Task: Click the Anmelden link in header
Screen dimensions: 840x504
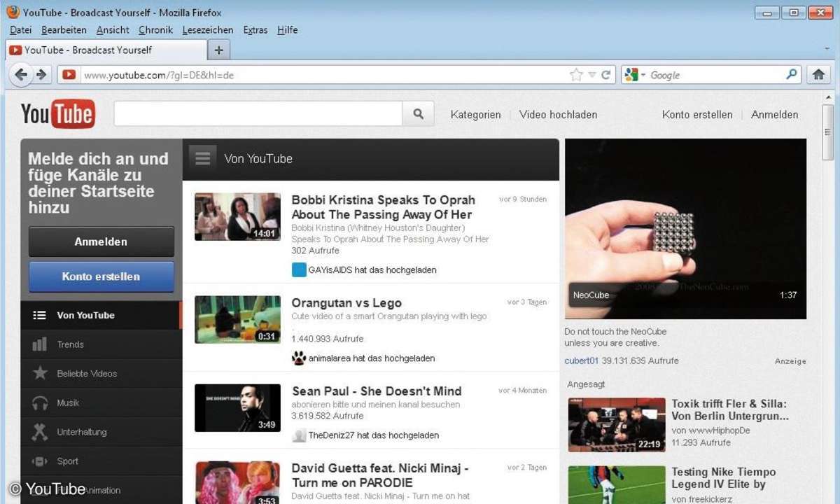Action: click(x=774, y=115)
